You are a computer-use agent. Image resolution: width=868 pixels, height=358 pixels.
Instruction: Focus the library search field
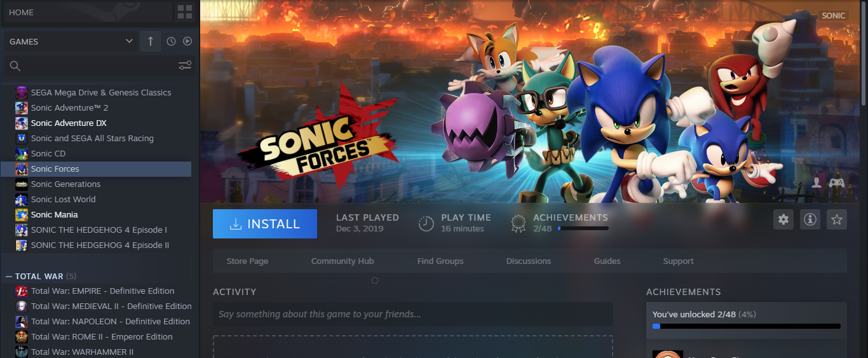100,65
